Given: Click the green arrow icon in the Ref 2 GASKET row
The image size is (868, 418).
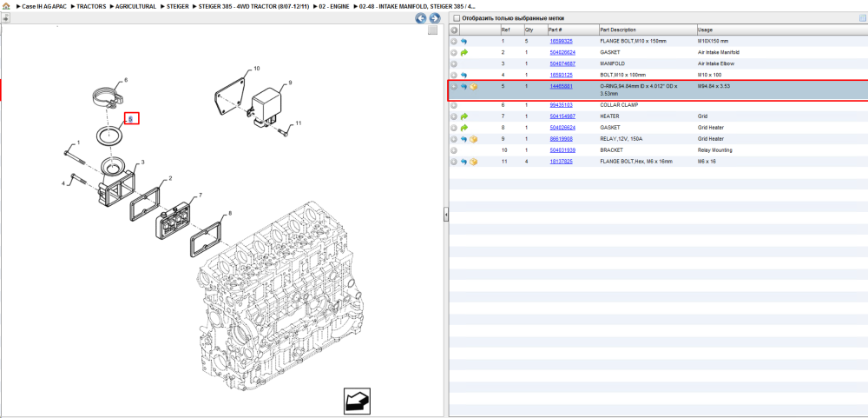Looking at the screenshot, I should [x=464, y=53].
